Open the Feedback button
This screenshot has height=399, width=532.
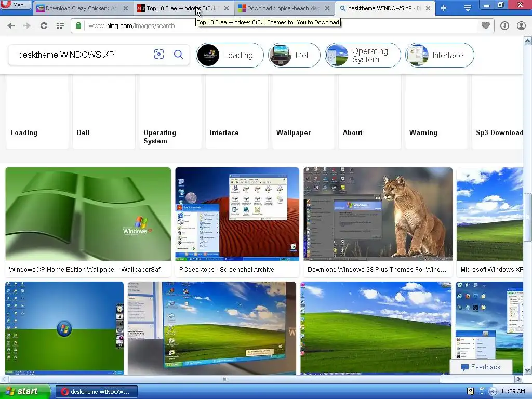coord(481,367)
